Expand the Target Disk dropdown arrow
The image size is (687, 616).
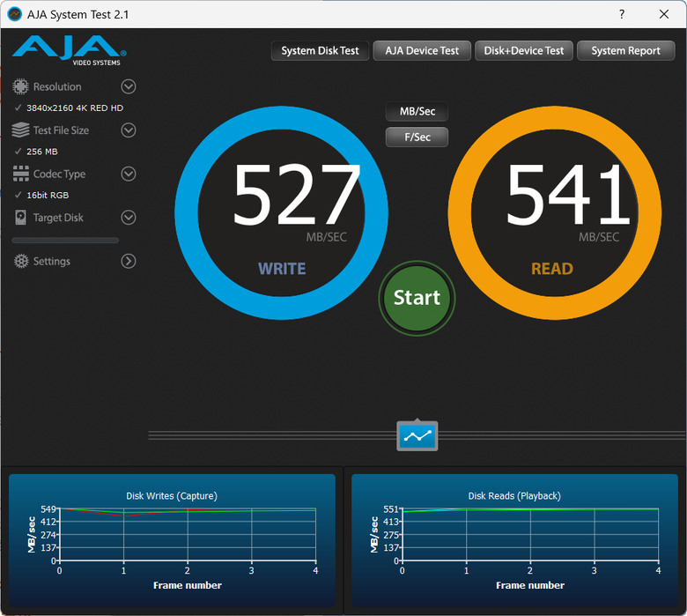point(129,218)
